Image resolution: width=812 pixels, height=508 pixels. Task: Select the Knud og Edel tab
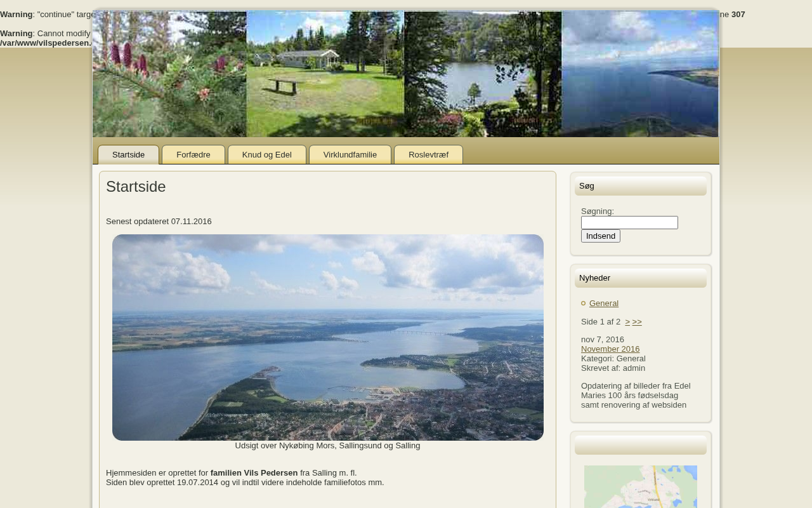click(267, 155)
